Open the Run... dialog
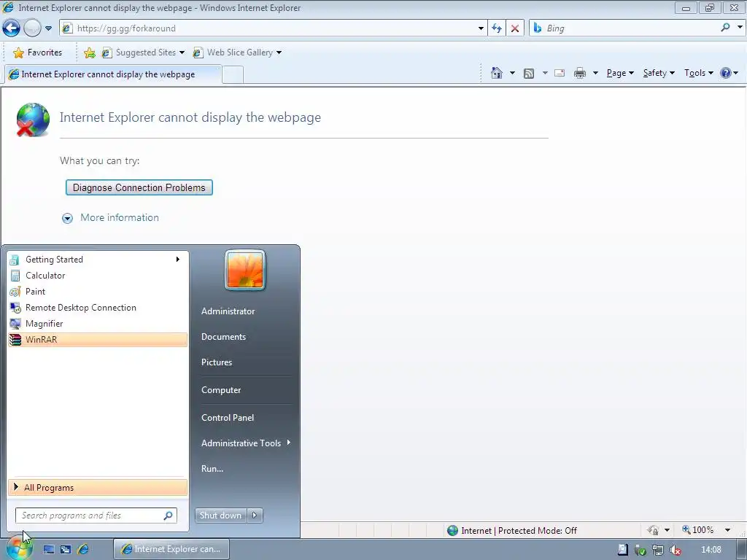 pyautogui.click(x=212, y=469)
